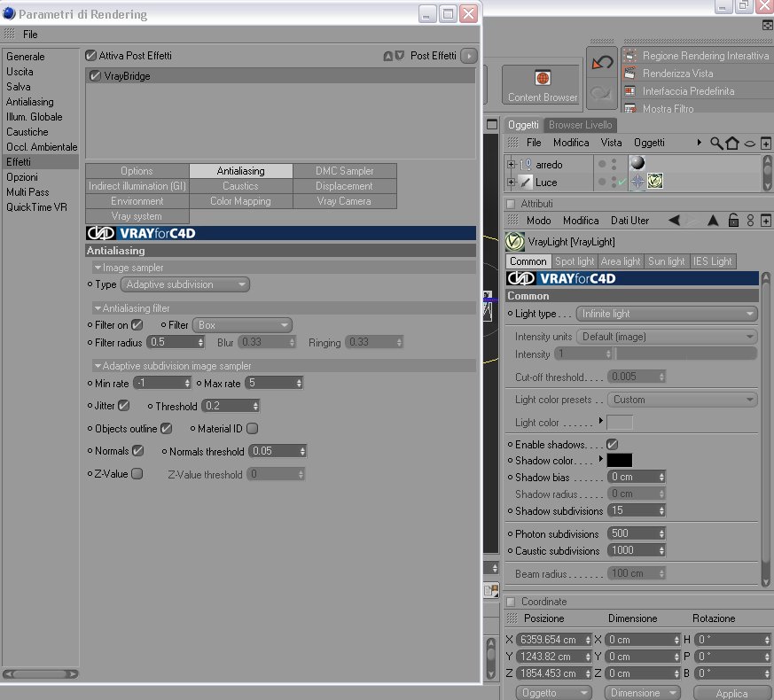Image resolution: width=774 pixels, height=700 pixels.
Task: Click the new window icon in Attributi toolbar
Action: click(766, 221)
